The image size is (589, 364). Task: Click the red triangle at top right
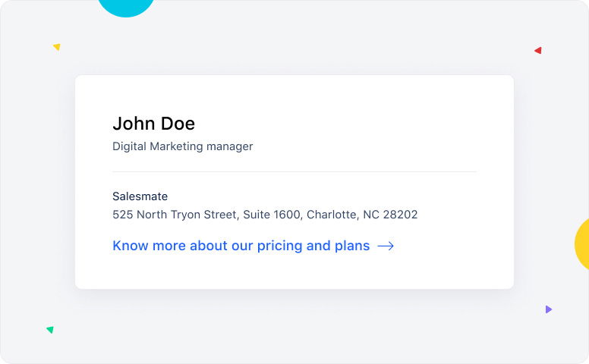tap(537, 51)
